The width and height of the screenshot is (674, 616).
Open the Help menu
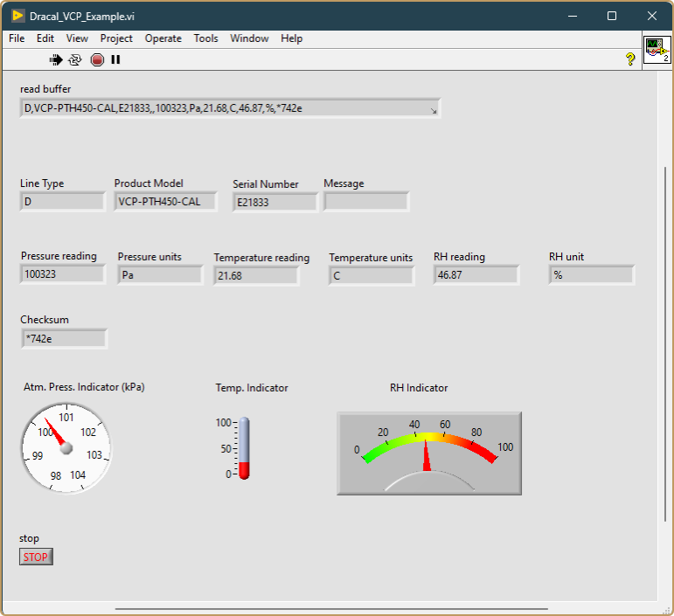tap(291, 38)
